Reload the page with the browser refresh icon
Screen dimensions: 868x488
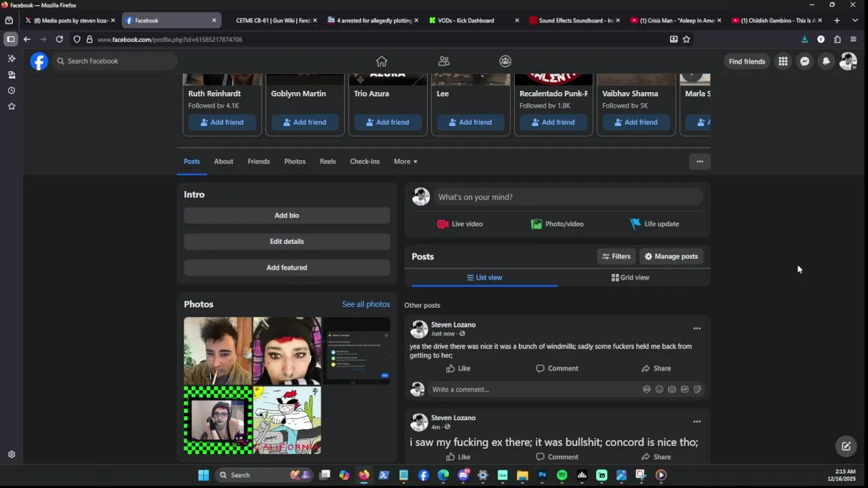(60, 39)
